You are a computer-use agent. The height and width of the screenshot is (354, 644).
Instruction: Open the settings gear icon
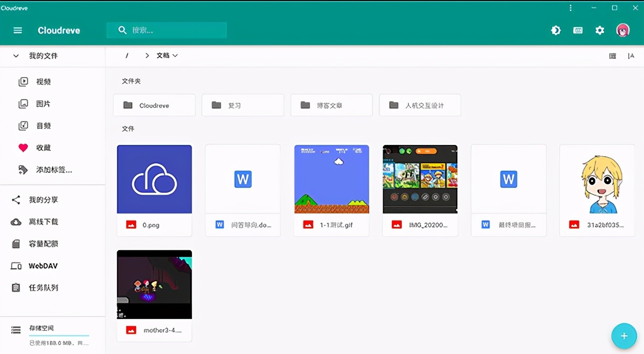600,30
